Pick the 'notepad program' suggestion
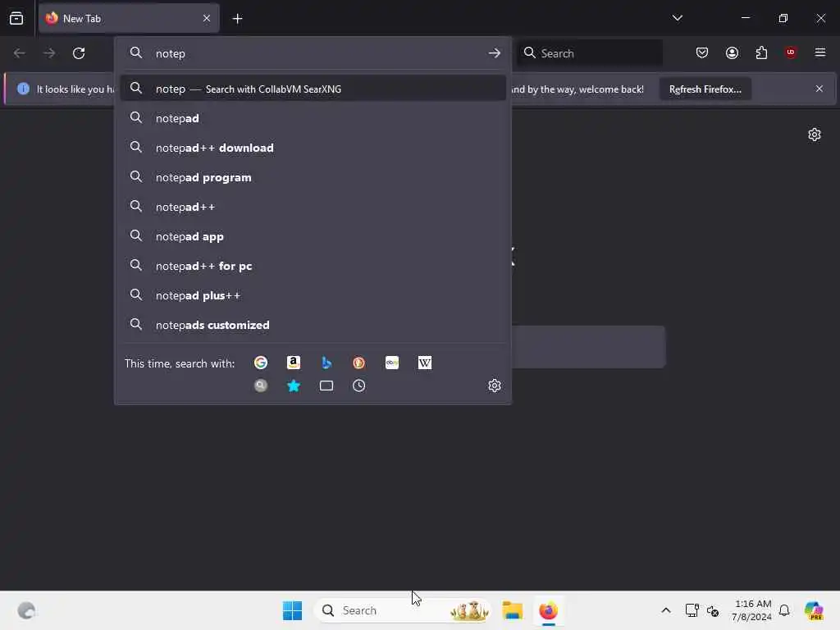The height and width of the screenshot is (630, 840). click(313, 177)
